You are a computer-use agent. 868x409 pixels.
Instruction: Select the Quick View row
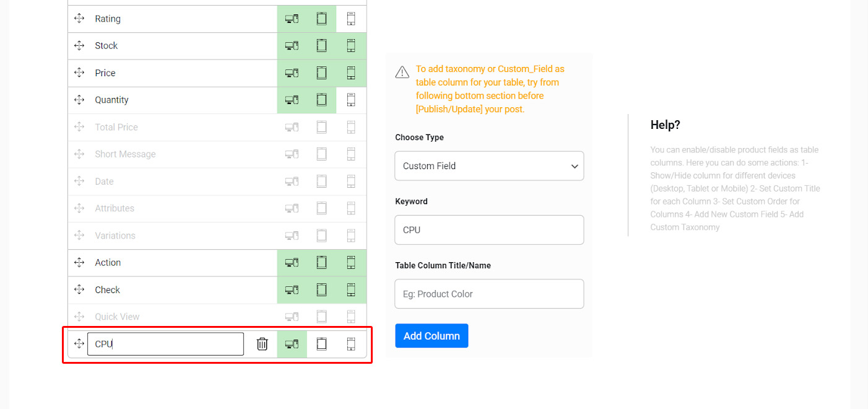117,317
